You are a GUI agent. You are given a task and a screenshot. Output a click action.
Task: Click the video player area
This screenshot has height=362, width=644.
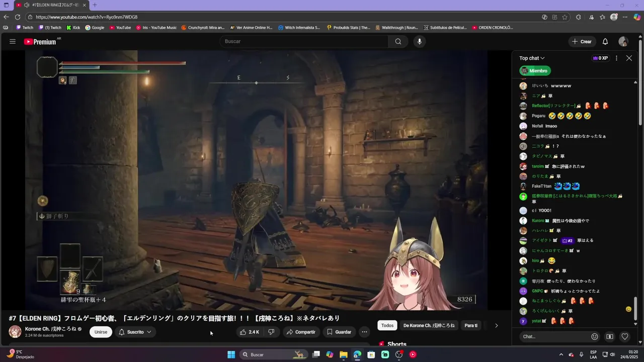pyautogui.click(x=257, y=180)
